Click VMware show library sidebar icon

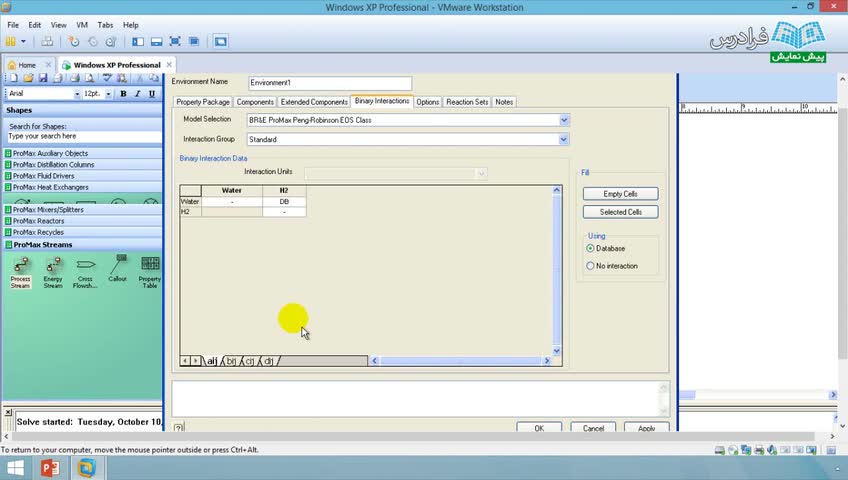pyautogui.click(x=138, y=41)
